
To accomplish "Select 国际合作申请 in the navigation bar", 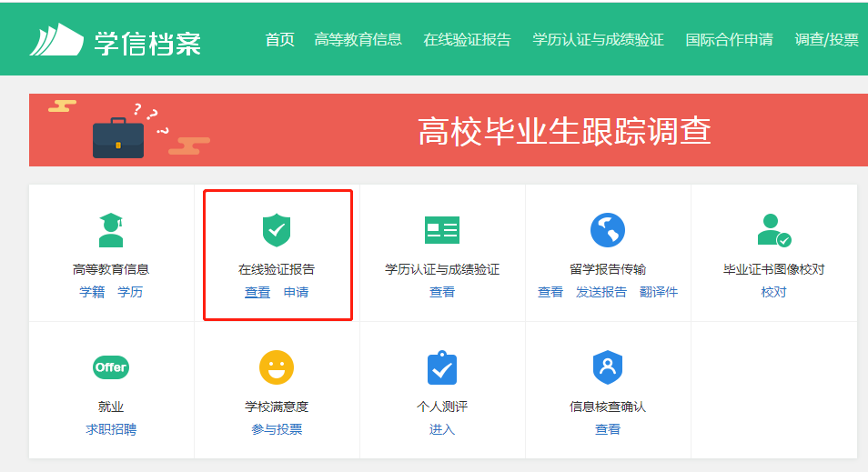I will 729,40.
